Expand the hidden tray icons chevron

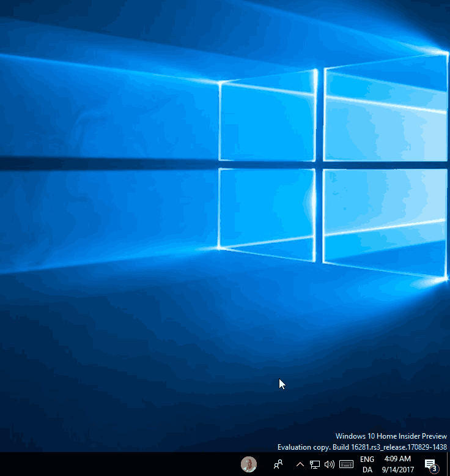click(x=300, y=464)
